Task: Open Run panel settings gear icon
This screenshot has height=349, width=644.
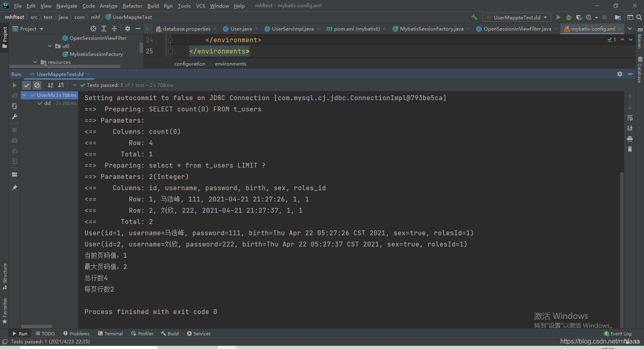Action: point(620,74)
